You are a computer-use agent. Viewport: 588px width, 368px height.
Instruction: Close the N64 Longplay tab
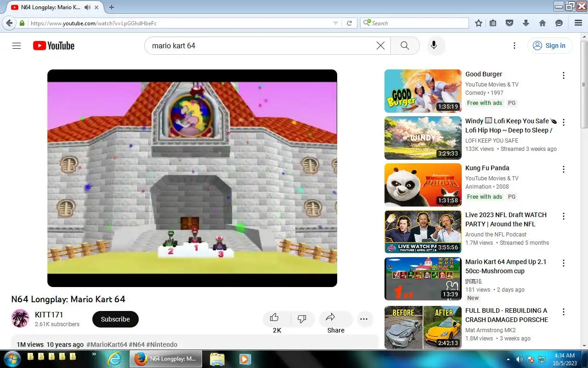97,7
